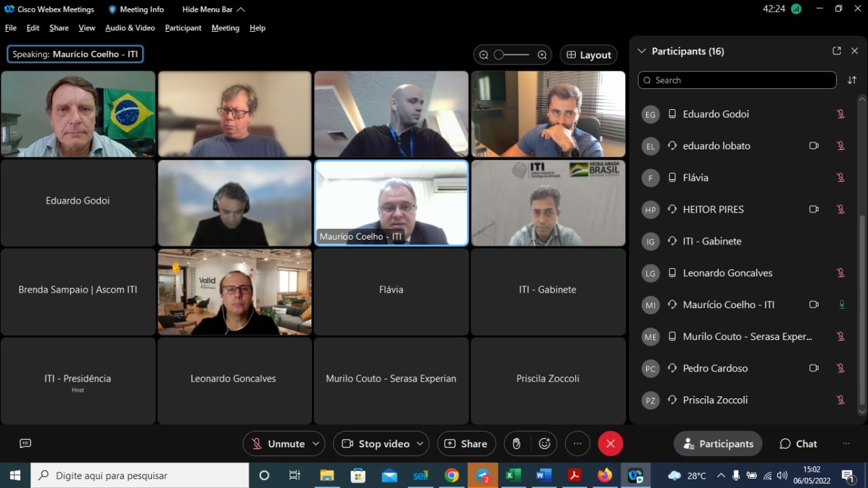This screenshot has width=868, height=488.
Task: Unmute the microphone
Action: [278, 444]
